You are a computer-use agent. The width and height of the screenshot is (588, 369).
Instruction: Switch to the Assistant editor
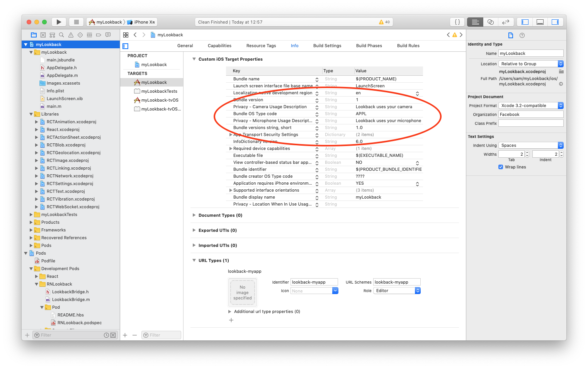coord(491,22)
